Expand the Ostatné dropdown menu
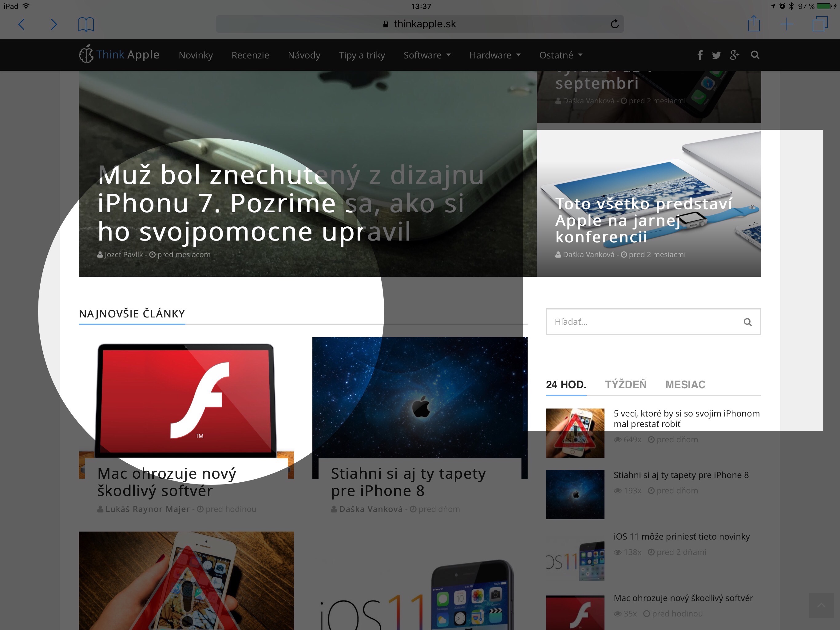 [561, 55]
